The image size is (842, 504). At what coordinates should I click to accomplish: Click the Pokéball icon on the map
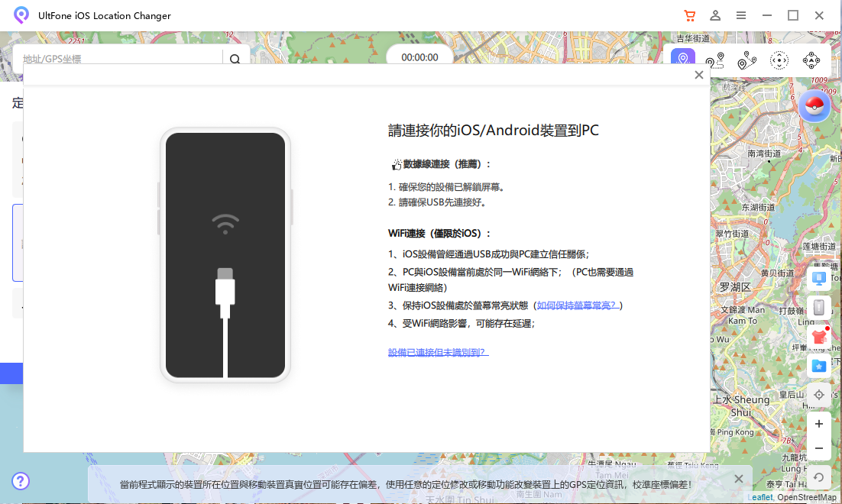click(814, 106)
